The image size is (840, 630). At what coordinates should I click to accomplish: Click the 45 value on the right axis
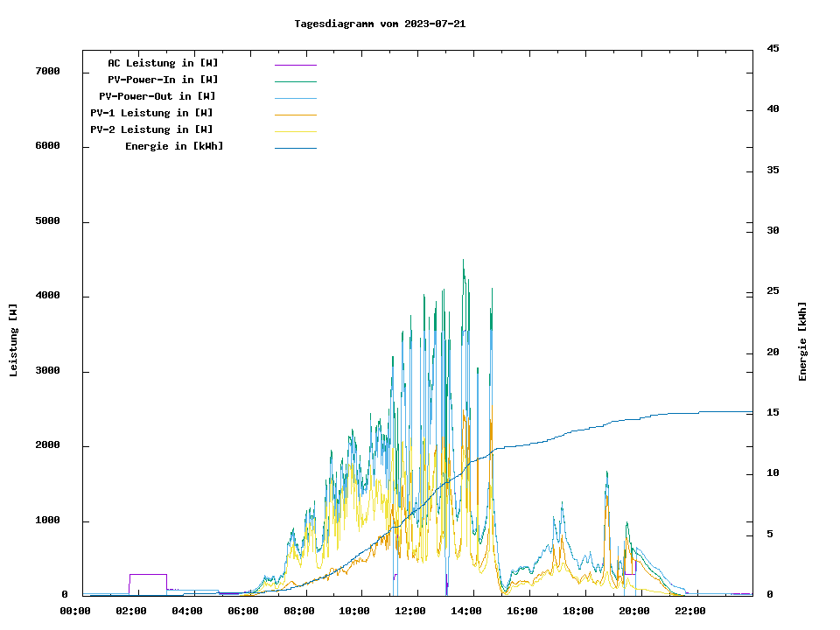click(x=773, y=48)
